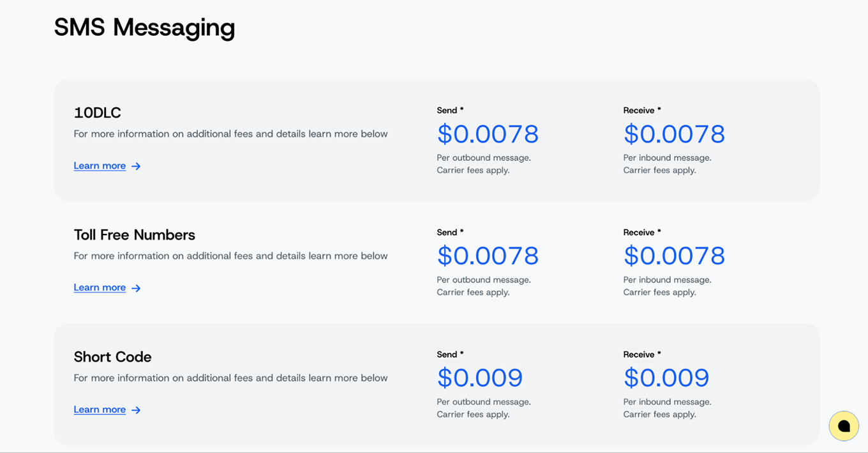Click the 10DLC Receive price $0.0078
Screen dimensions: 868x453
pos(675,134)
